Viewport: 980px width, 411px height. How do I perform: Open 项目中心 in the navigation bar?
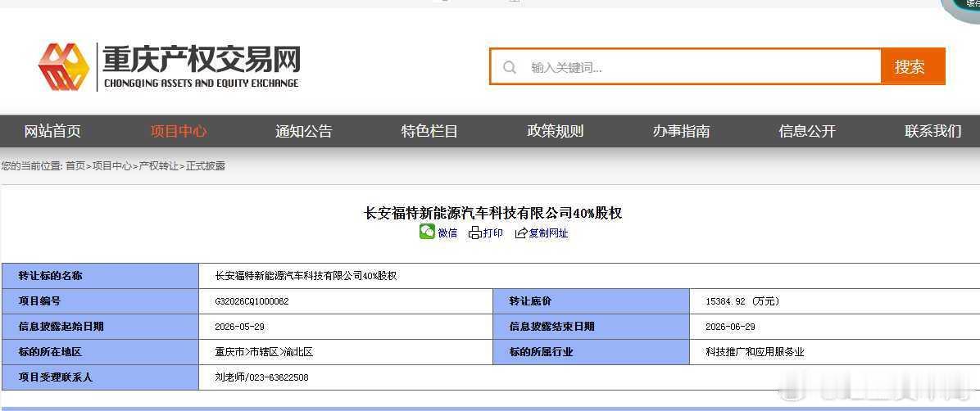pos(179,131)
